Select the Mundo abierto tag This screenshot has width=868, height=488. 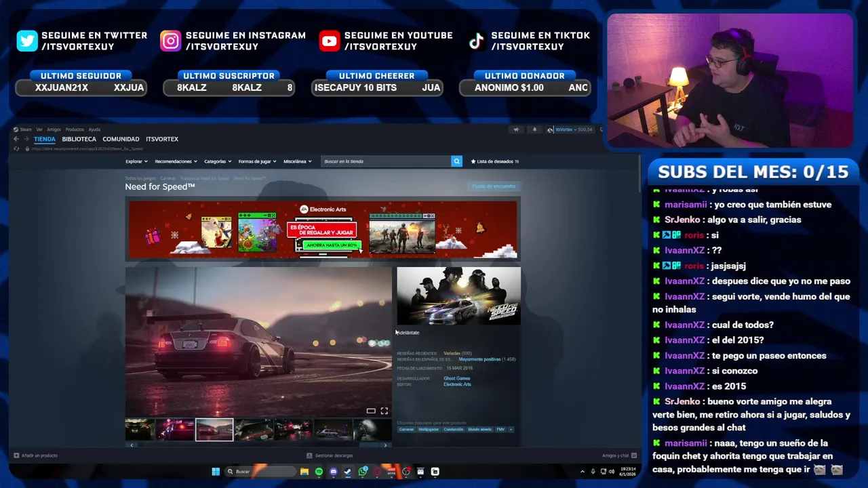(x=480, y=429)
